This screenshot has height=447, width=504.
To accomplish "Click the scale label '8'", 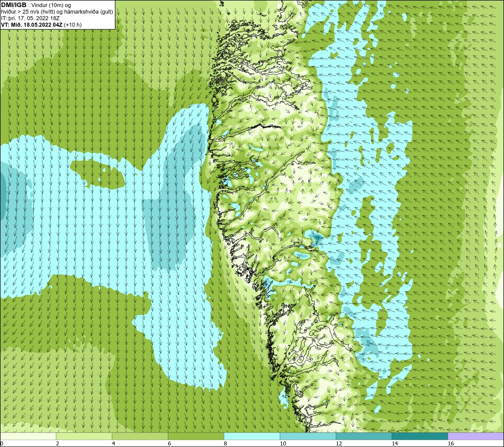I will 225,444.
